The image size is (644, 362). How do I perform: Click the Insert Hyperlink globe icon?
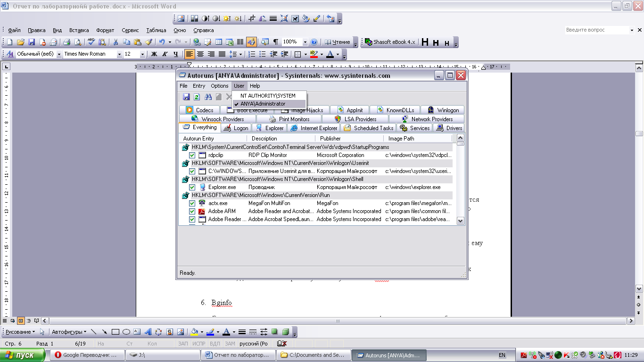click(x=197, y=42)
